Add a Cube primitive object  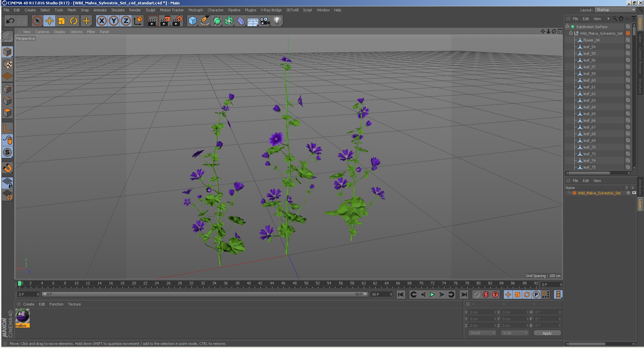(x=192, y=21)
